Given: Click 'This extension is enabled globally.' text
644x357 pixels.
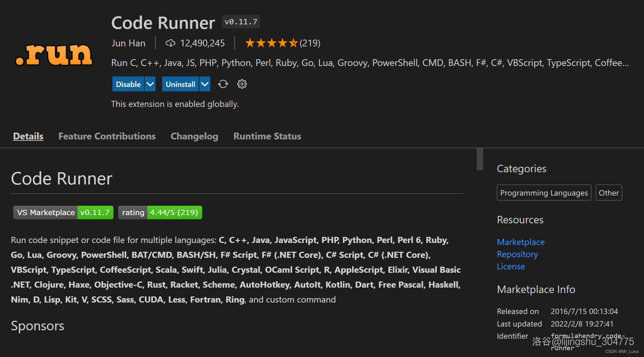Looking at the screenshot, I should (x=175, y=104).
